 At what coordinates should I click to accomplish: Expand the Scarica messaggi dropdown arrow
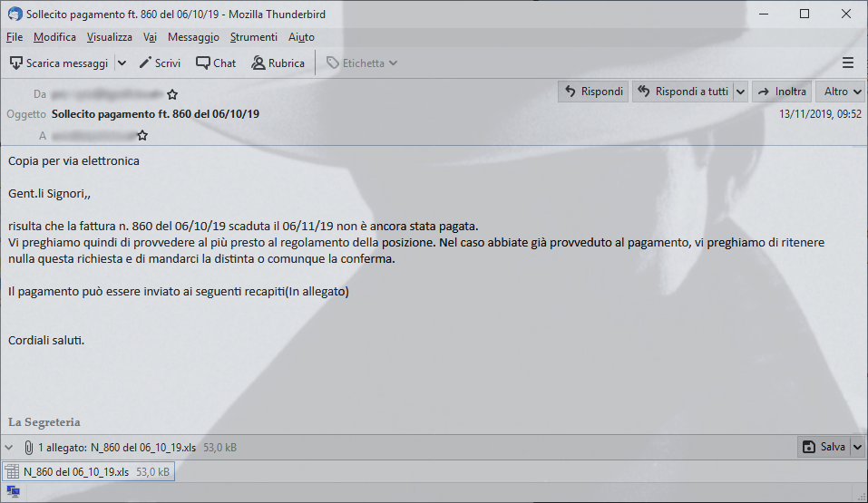pos(122,63)
